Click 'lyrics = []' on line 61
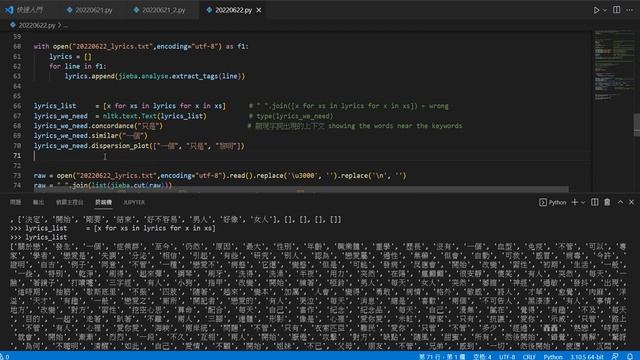This screenshot has height=360, width=640. click(70, 56)
